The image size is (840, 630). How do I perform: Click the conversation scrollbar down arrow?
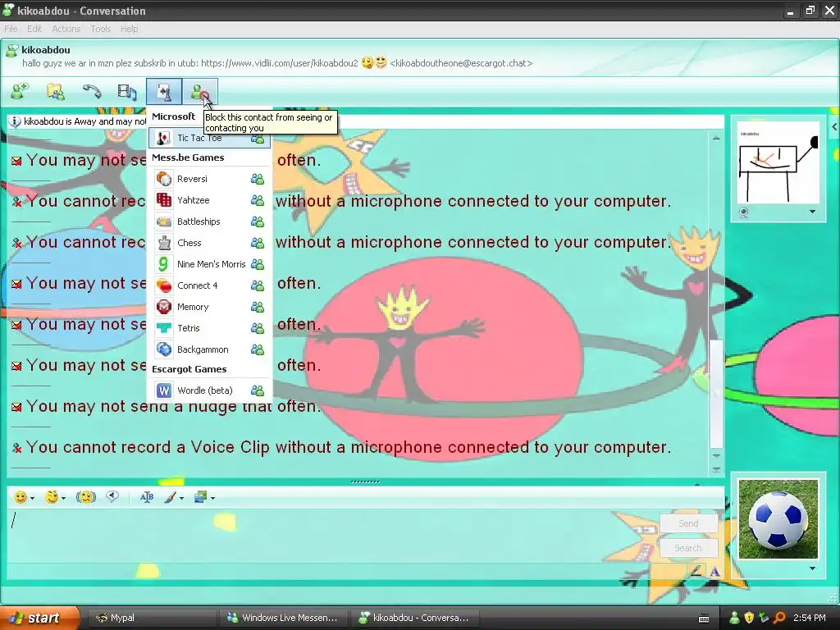716,456
